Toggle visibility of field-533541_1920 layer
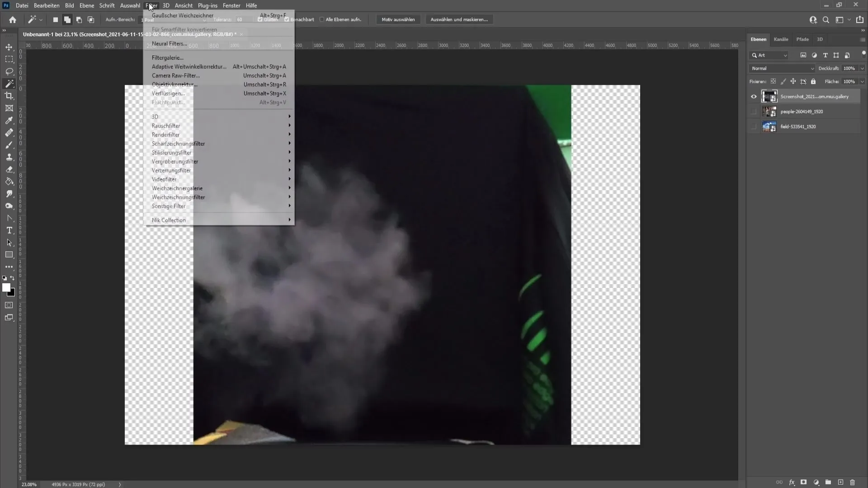868x488 pixels. point(754,127)
